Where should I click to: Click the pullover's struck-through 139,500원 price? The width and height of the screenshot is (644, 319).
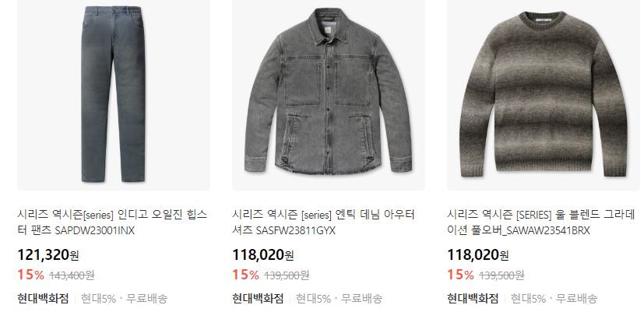pos(501,275)
